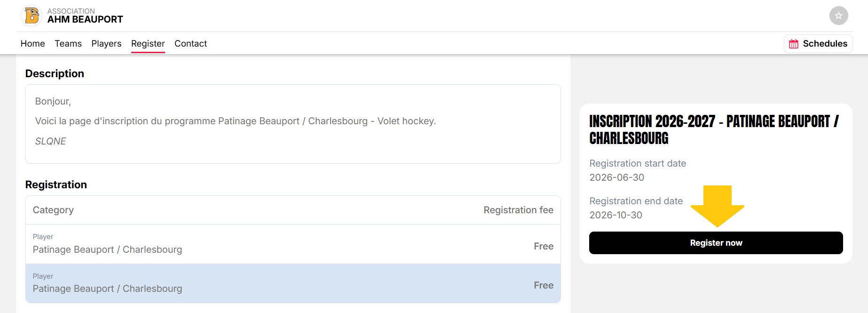Click the registration start date 2026-06-30
The height and width of the screenshot is (313, 868).
(x=617, y=177)
